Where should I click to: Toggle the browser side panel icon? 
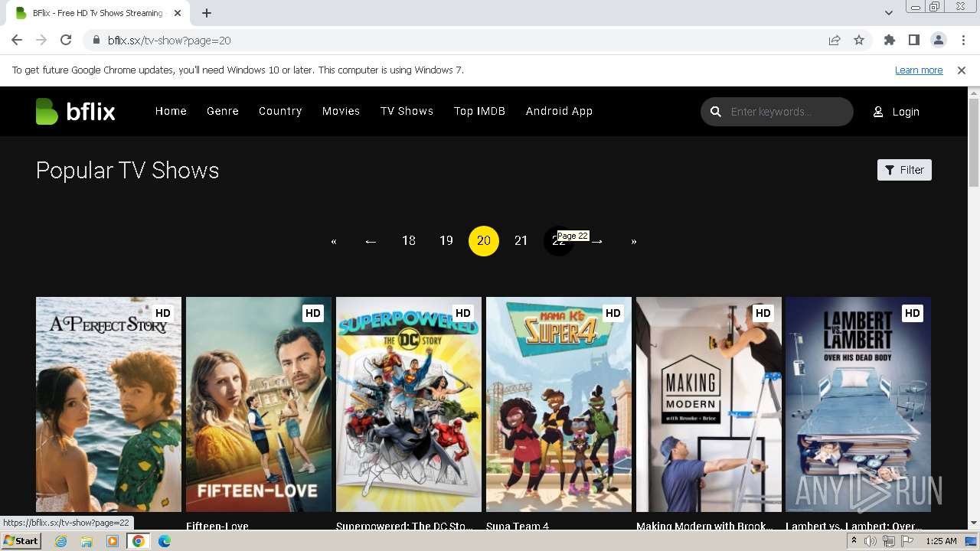[x=913, y=41]
